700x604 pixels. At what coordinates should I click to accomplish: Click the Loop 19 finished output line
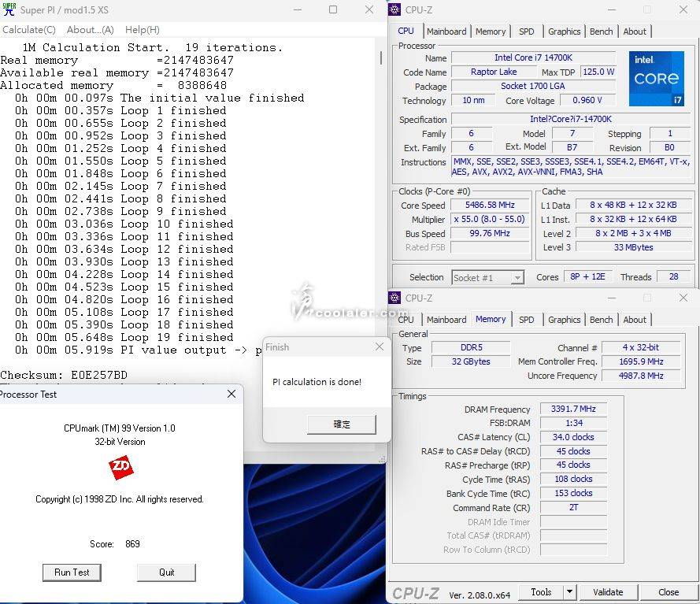coord(124,338)
